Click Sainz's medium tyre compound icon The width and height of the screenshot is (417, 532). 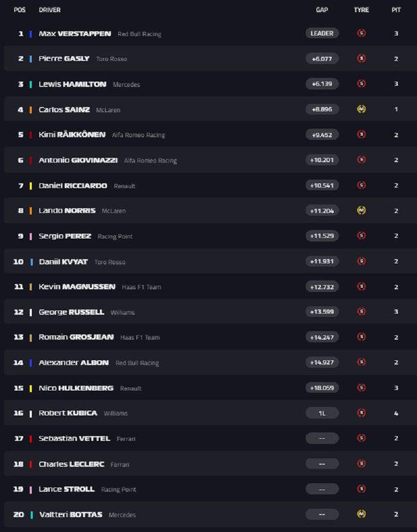point(360,110)
